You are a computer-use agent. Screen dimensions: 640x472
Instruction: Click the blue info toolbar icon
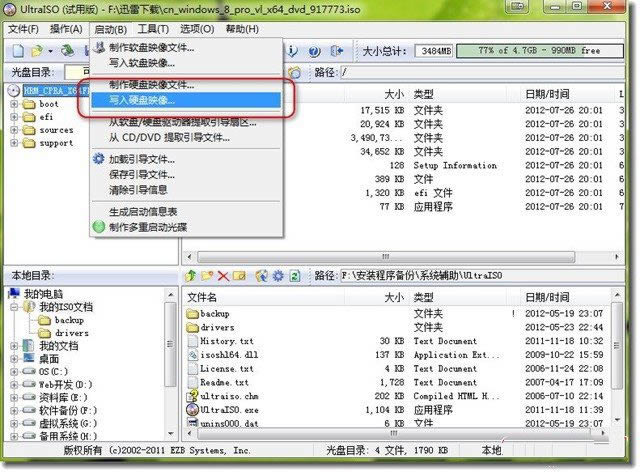coord(292,51)
